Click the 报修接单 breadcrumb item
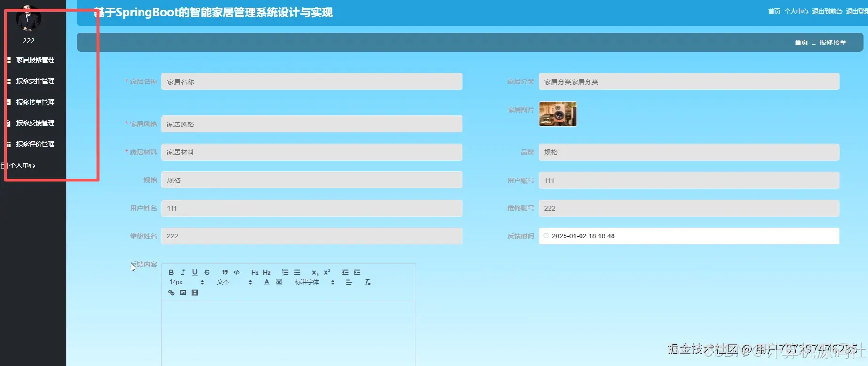868x366 pixels. tap(833, 42)
